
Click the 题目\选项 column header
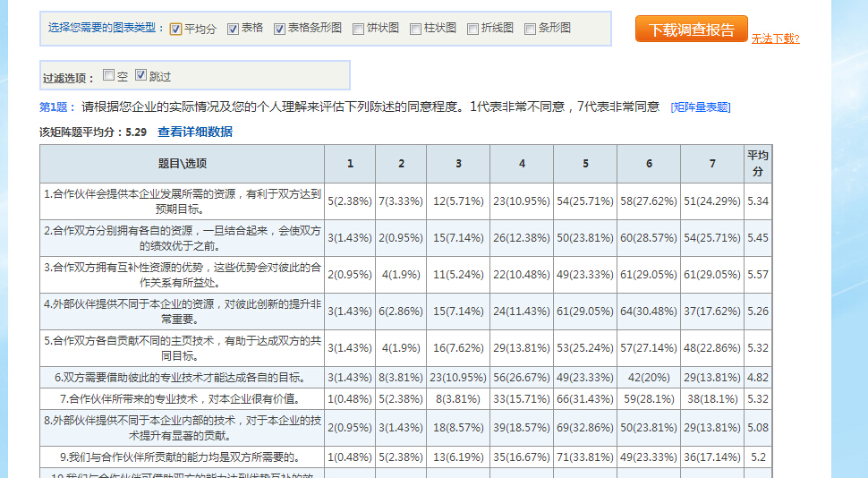click(x=183, y=164)
